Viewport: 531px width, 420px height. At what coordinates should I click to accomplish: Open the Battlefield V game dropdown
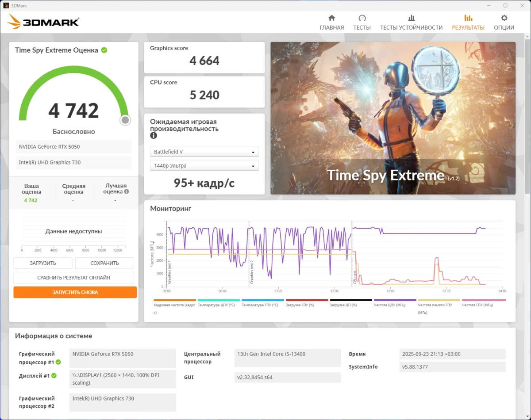204,151
